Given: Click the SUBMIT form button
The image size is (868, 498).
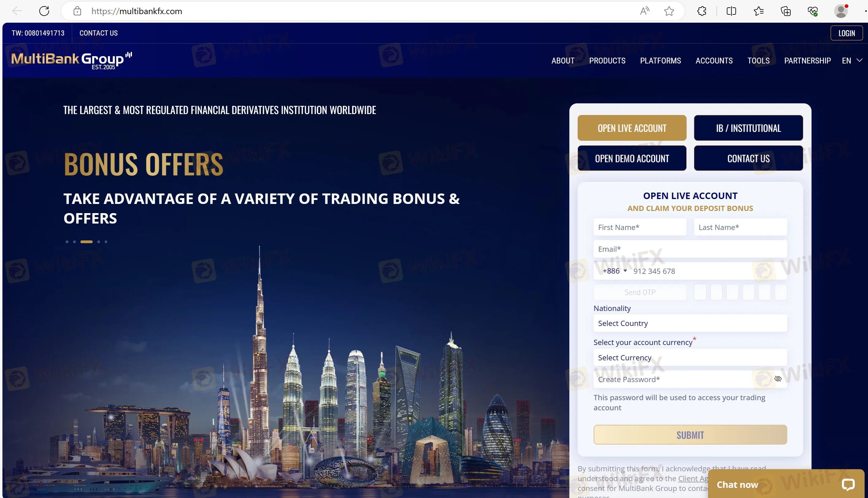Looking at the screenshot, I should point(690,435).
